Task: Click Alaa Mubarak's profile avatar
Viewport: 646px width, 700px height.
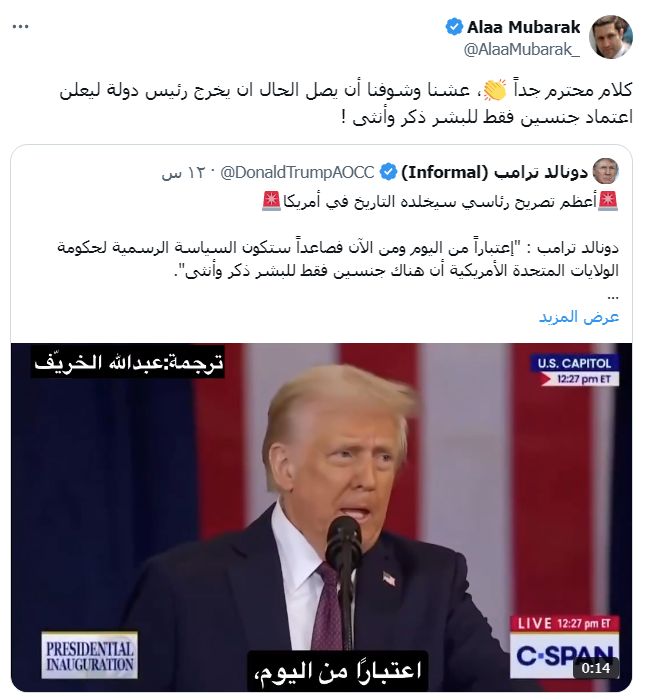Action: pyautogui.click(x=610, y=37)
